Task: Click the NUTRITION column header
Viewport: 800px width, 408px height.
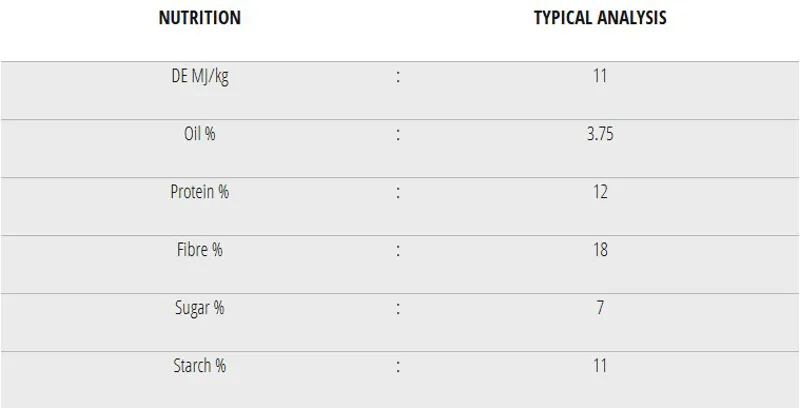Action: pos(199,18)
